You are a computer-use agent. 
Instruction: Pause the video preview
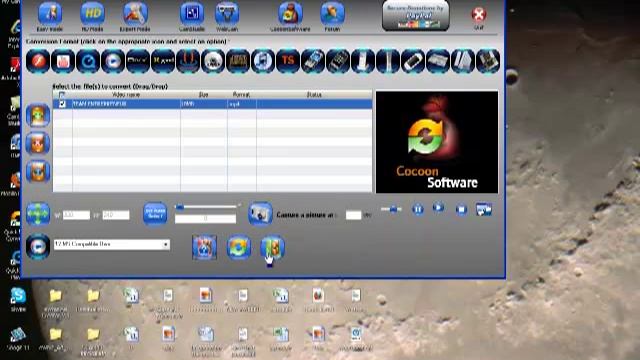418,209
